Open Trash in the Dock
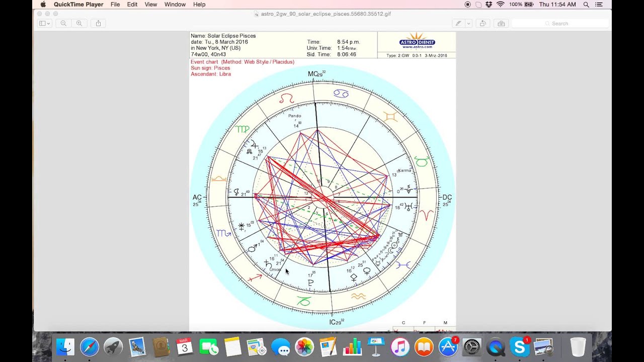This screenshot has height=362, width=644. (578, 347)
